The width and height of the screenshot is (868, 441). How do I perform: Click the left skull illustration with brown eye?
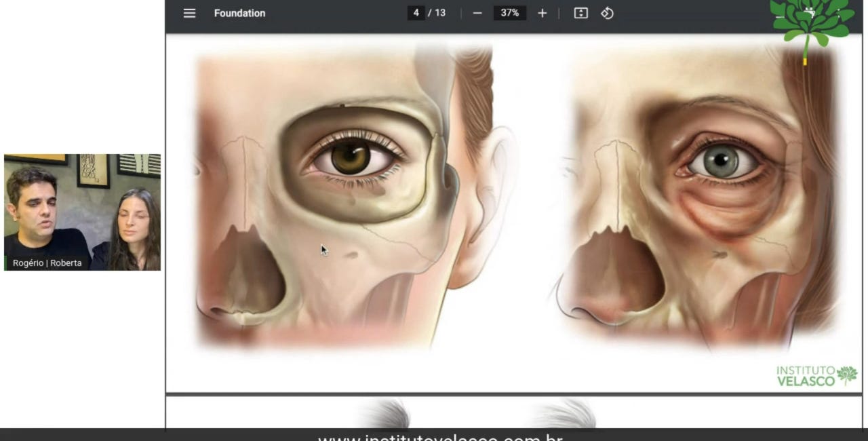point(355,197)
